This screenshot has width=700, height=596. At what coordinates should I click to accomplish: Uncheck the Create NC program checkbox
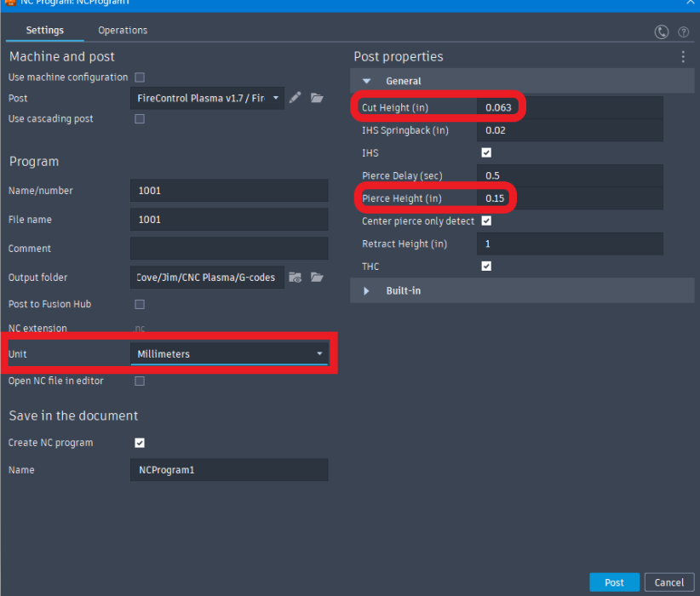(140, 443)
